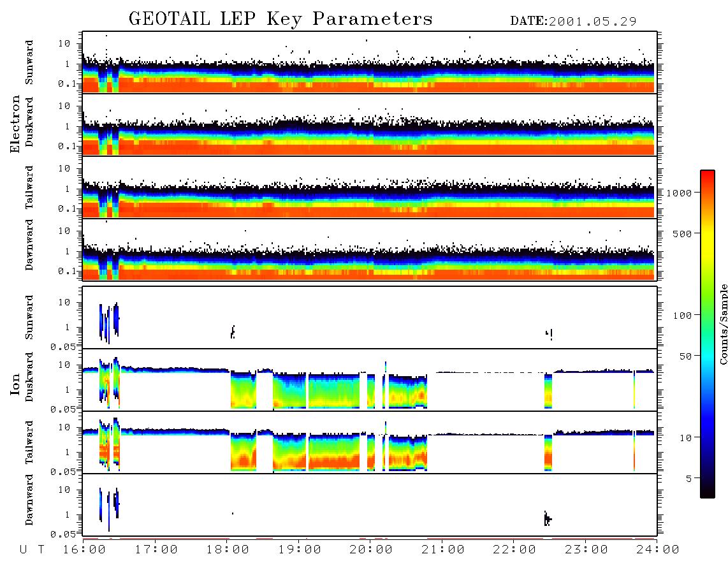Viewport: 728px width, 561px height.
Task: Click the 18:00 time tick label
Action: (228, 550)
